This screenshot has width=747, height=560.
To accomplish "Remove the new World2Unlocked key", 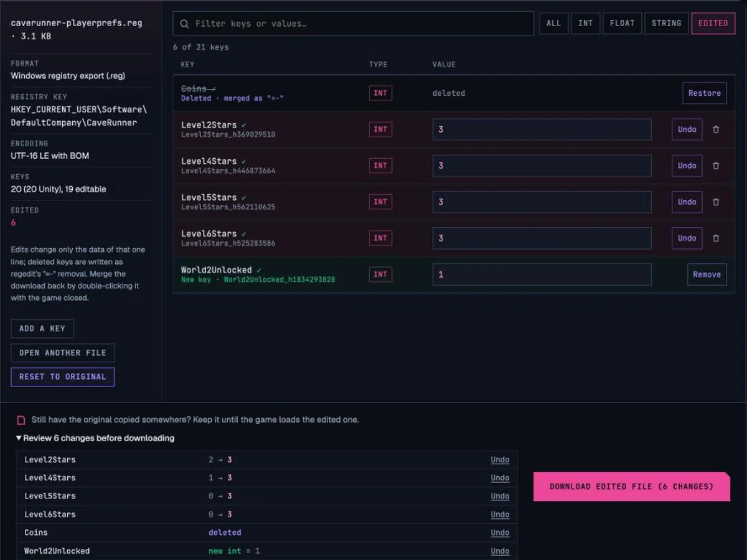I will (x=707, y=274).
